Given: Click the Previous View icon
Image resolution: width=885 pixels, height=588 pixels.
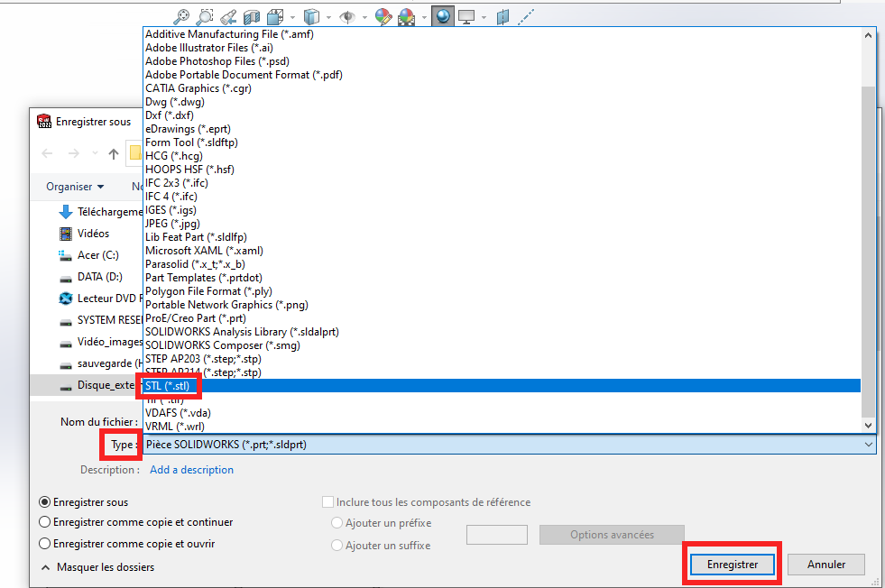Looking at the screenshot, I should [228, 16].
